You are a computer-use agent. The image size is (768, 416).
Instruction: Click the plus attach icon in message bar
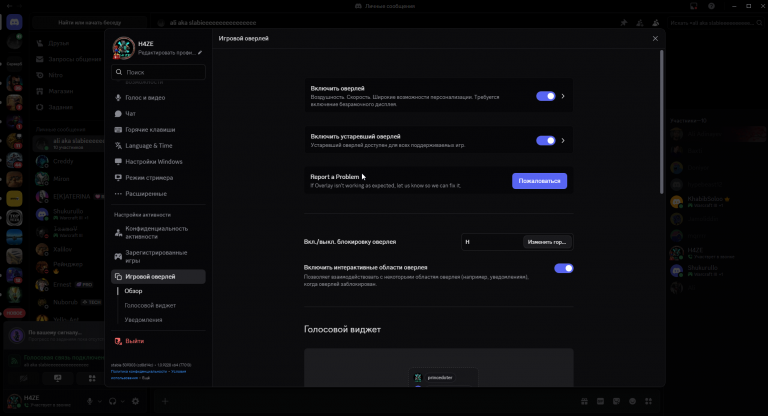[165, 401]
